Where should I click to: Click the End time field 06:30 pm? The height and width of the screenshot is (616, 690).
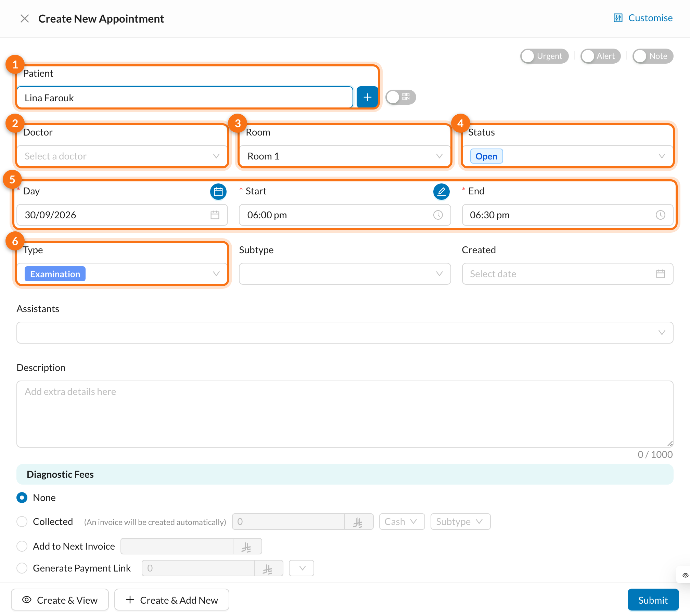[567, 215]
